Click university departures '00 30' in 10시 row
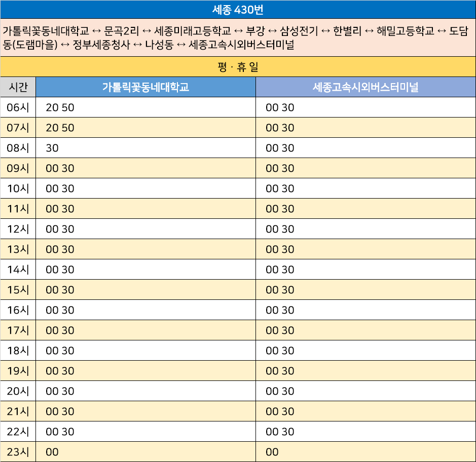The image size is (476, 462). coord(60,188)
